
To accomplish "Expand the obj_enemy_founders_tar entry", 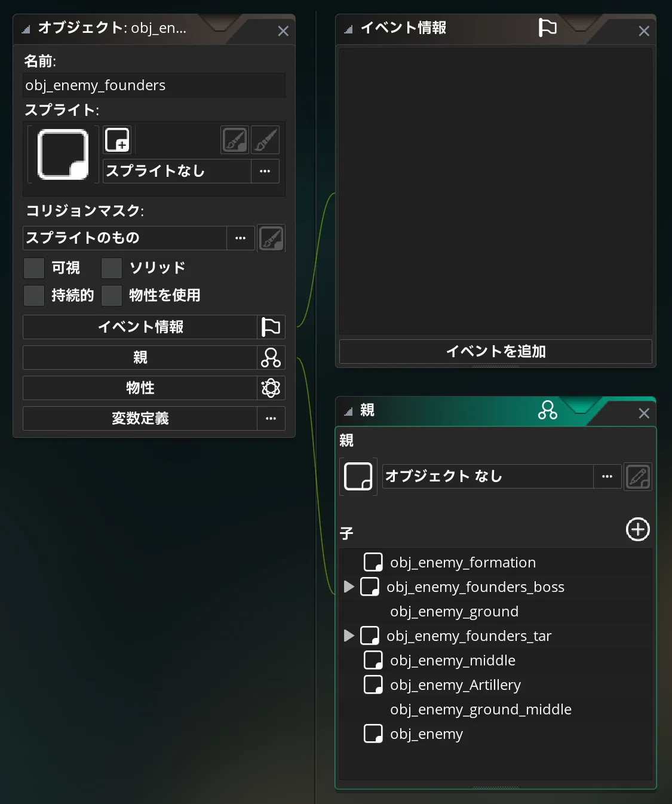I will pos(349,636).
